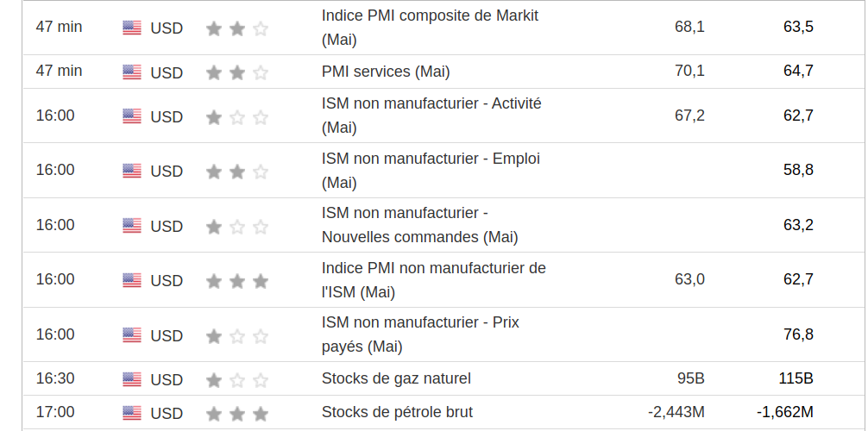Click the US flag in the ISM Nouvelles commandes row
The image size is (868, 431).
(132, 226)
